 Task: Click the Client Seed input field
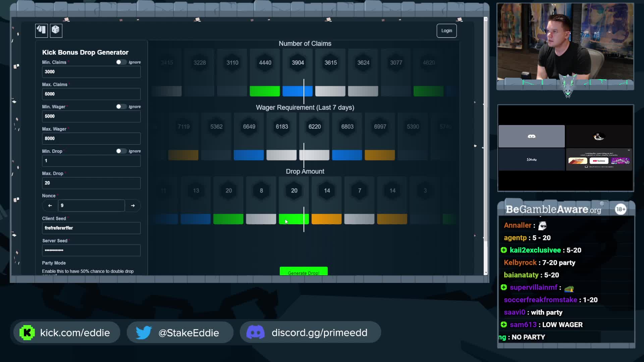pos(91,228)
